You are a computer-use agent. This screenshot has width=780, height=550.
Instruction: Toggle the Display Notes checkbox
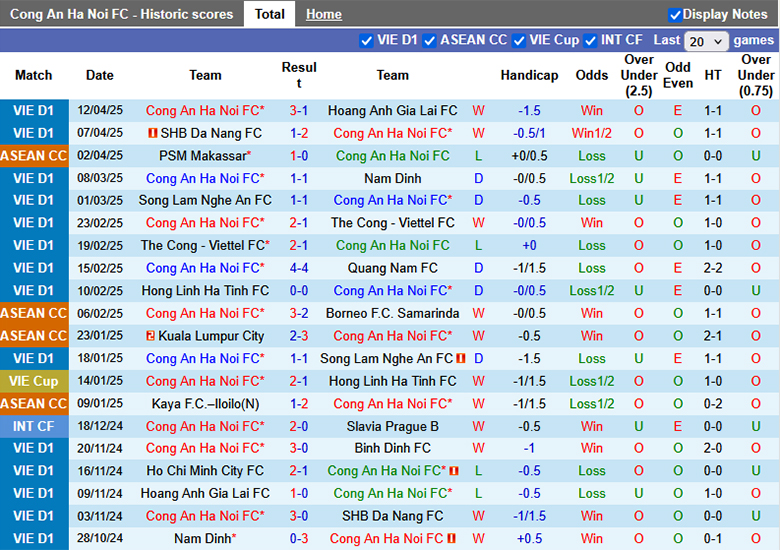coord(675,15)
